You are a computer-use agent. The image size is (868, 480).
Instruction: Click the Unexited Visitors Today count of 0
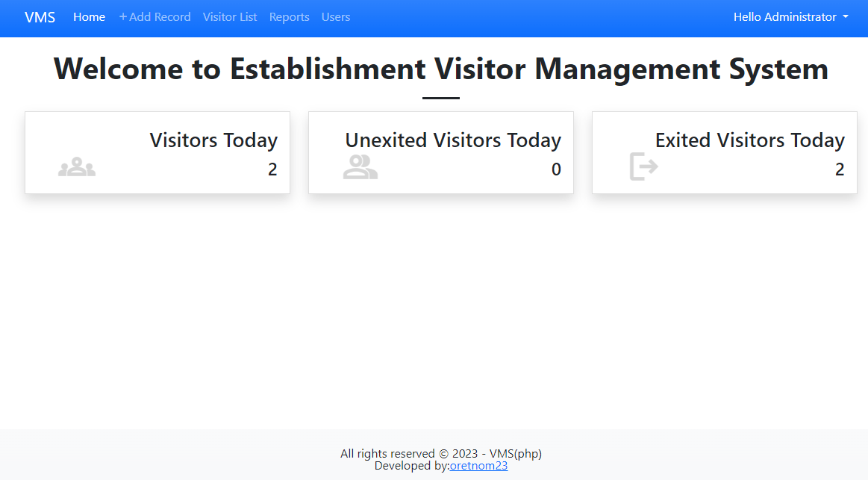pos(556,169)
